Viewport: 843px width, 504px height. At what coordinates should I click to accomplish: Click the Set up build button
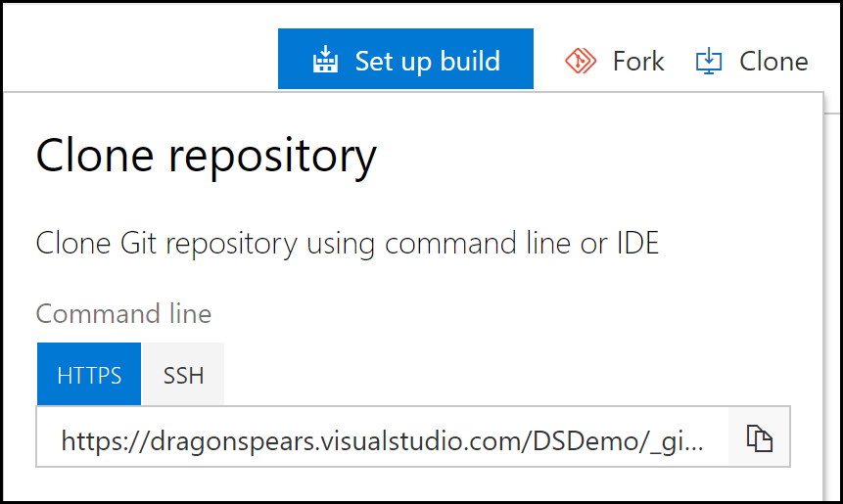coord(405,59)
